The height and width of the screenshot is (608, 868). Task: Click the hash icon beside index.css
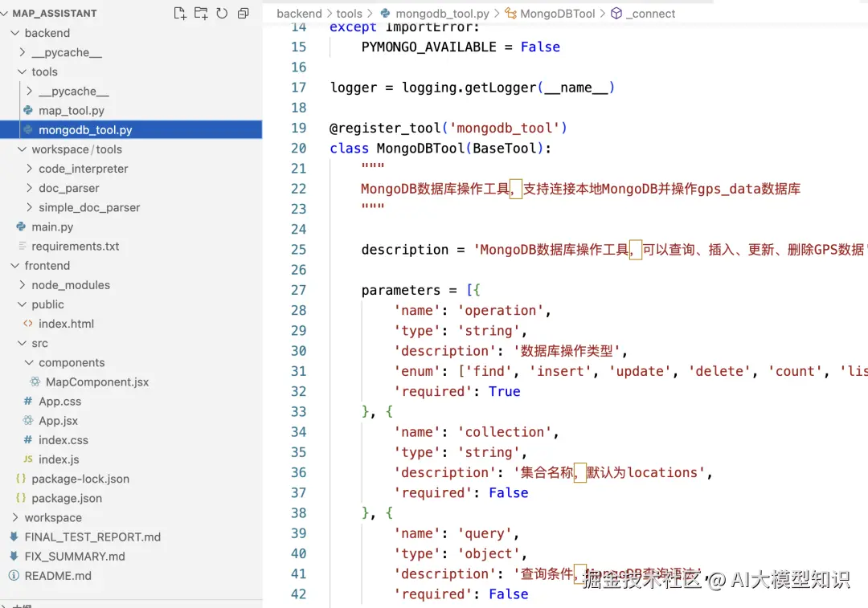(x=28, y=440)
